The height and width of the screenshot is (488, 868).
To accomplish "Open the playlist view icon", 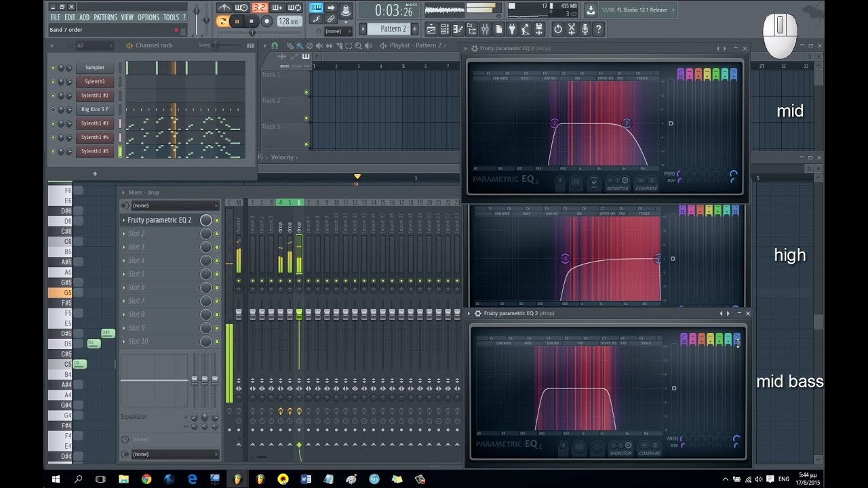I will coord(431,29).
